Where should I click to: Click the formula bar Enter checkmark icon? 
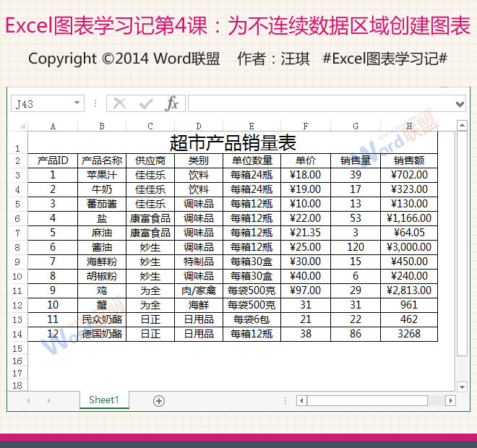pyautogui.click(x=146, y=104)
